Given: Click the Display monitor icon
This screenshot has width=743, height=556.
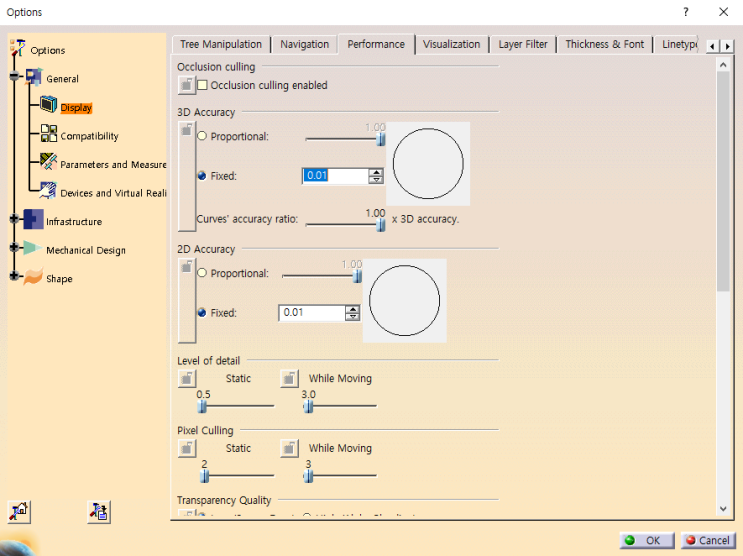Looking at the screenshot, I should (48, 104).
